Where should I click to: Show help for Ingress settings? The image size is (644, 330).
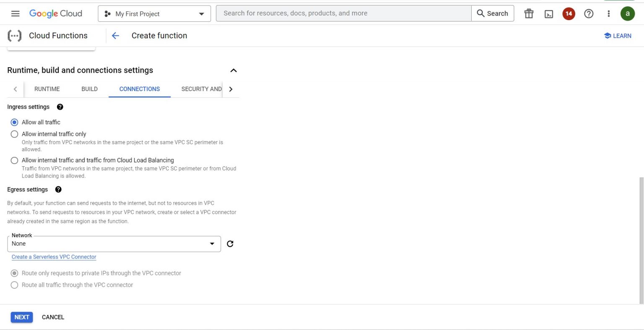click(60, 107)
